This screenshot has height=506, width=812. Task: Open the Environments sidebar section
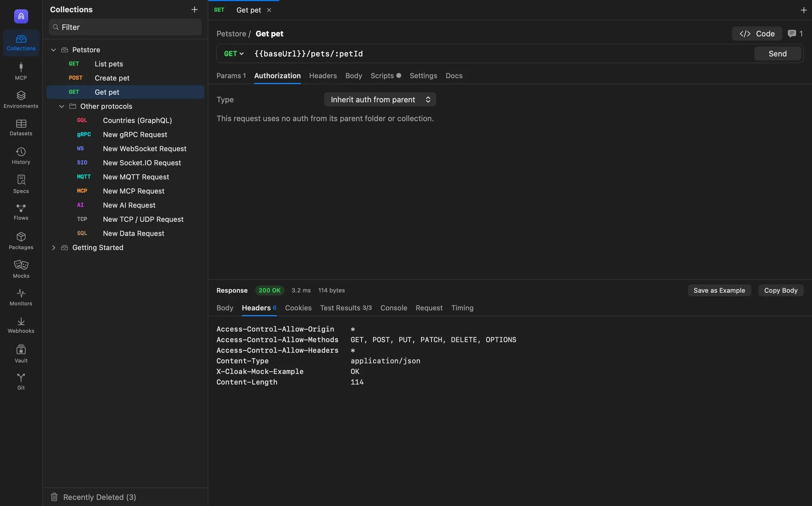click(21, 99)
